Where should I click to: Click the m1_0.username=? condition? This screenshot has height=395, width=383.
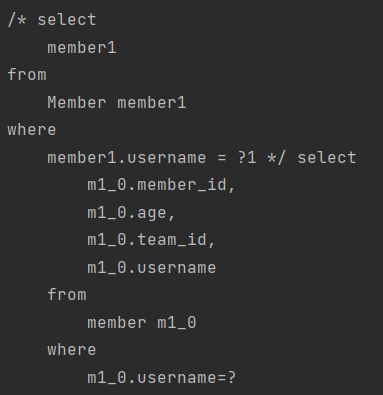click(162, 378)
